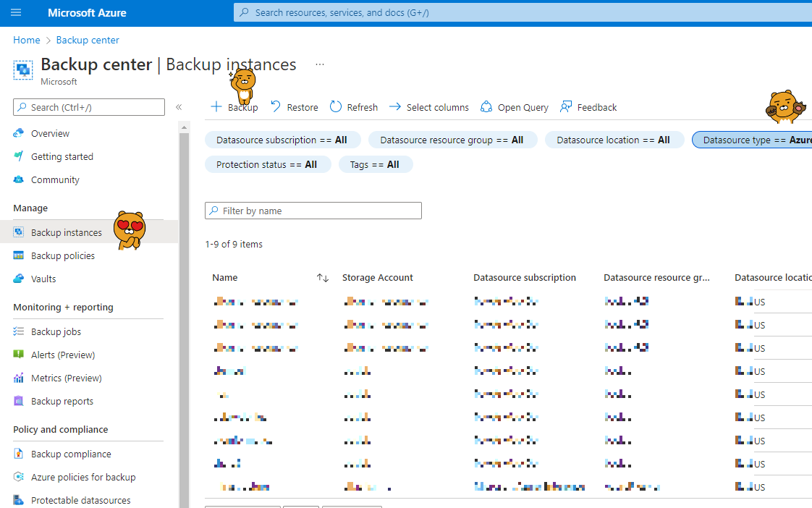Click the Feedback person icon
812x508 pixels.
[x=566, y=106]
